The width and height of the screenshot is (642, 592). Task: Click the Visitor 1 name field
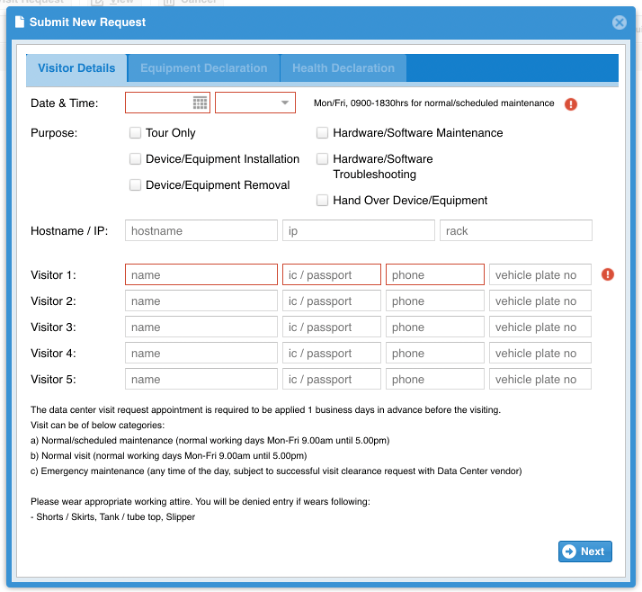click(x=201, y=275)
